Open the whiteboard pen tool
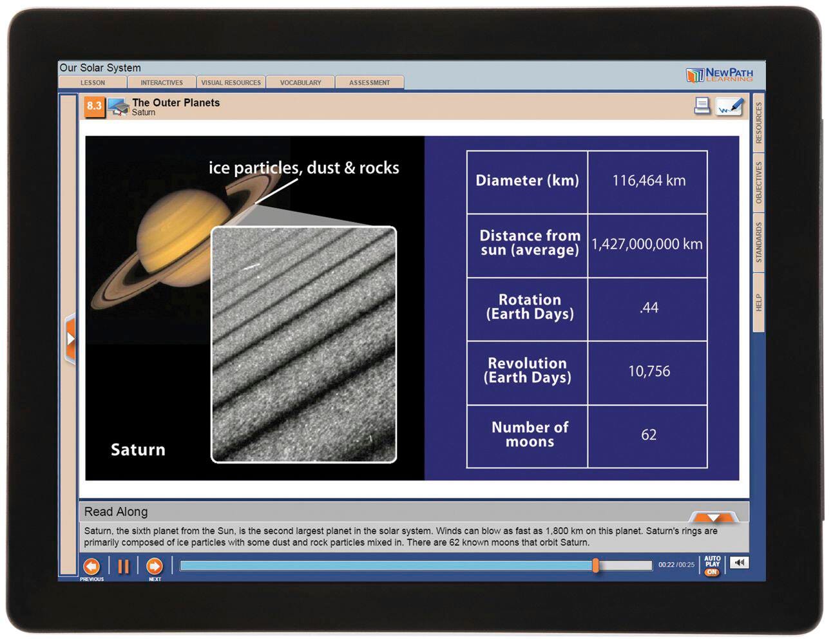 pyautogui.click(x=730, y=107)
